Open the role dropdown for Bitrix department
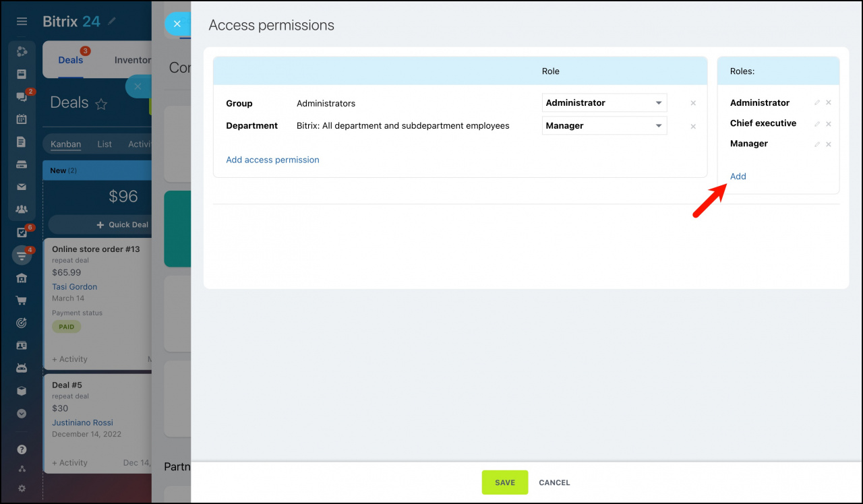 pos(604,126)
